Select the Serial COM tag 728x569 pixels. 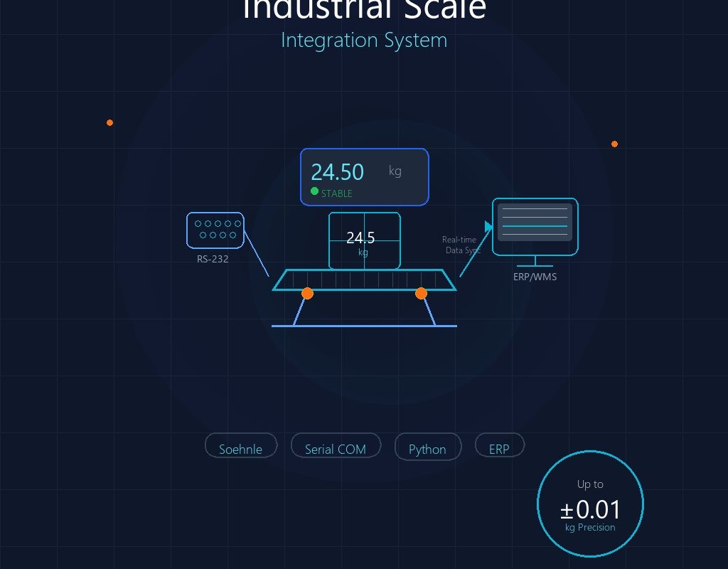(x=335, y=449)
